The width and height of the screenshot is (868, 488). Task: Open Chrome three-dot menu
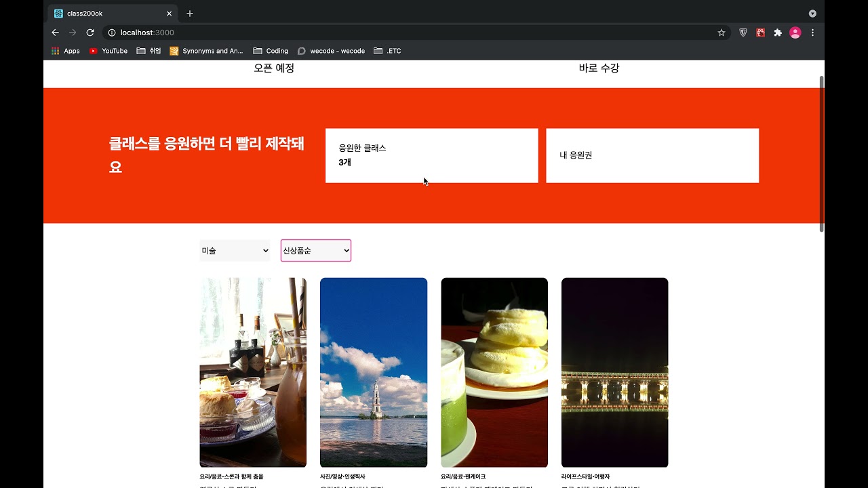coord(812,33)
